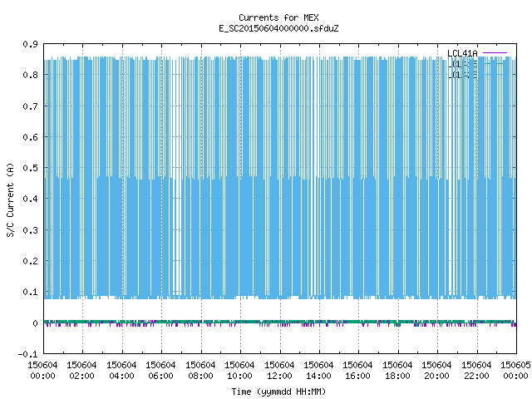Click the 0.7 y-axis tick label
Image resolution: width=532 pixels, height=399 pixels.
click(x=30, y=106)
